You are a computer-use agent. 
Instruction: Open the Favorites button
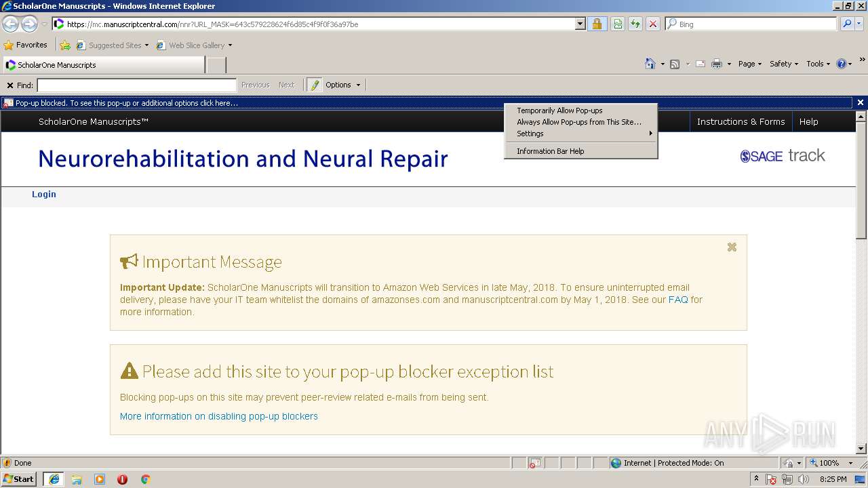pyautogui.click(x=26, y=45)
